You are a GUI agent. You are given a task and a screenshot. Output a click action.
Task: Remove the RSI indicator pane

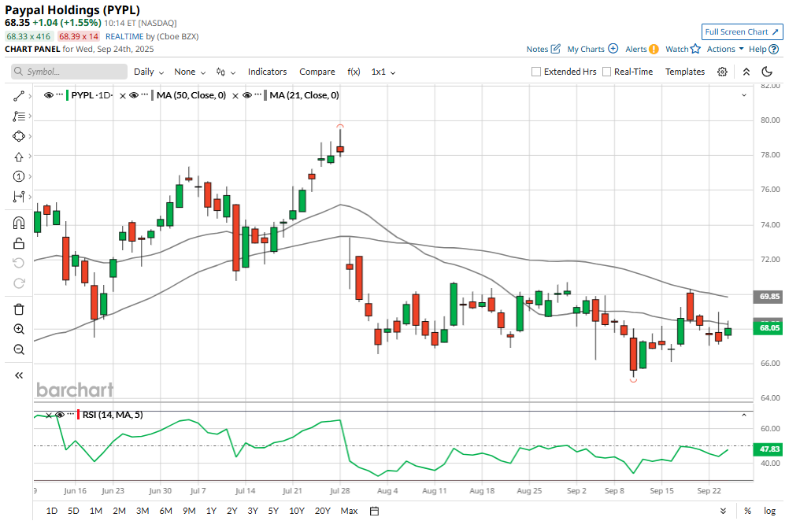(49, 416)
